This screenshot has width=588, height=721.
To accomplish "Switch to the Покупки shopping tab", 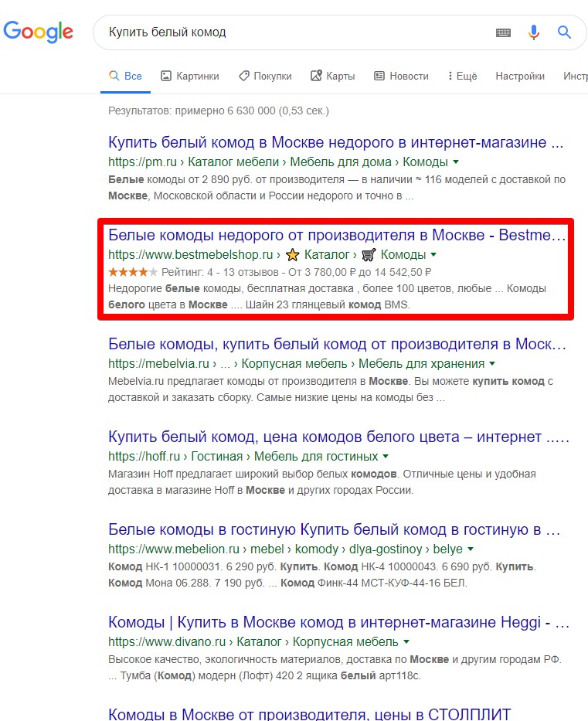I will click(265, 76).
